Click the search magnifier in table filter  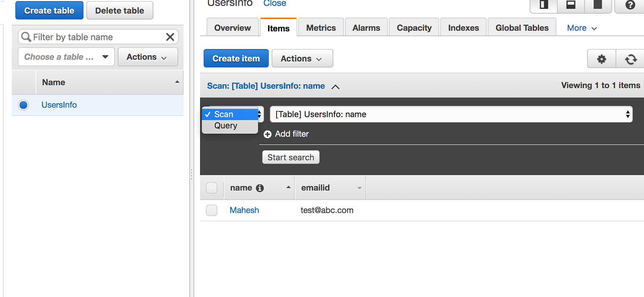26,37
